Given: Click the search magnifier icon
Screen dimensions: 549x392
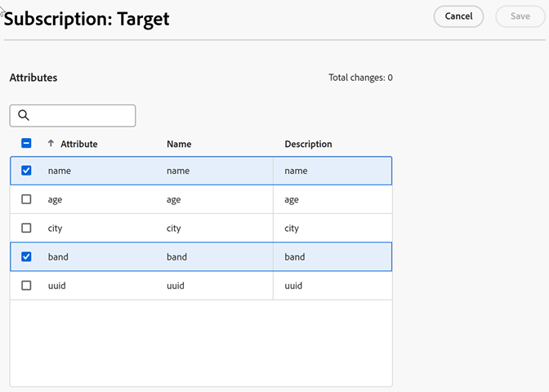Looking at the screenshot, I should pos(24,115).
